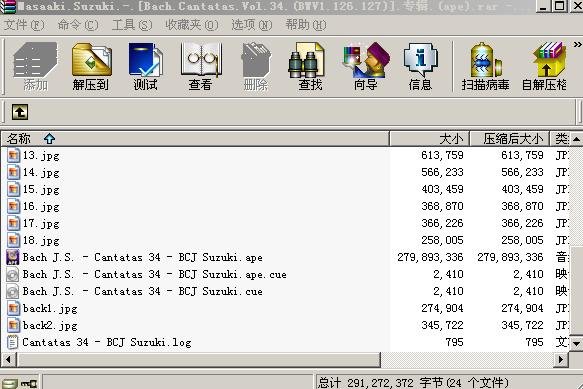583x389 pixels.
Task: Select the BCJ Suzuki.ape.cue file
Action: pos(154,274)
